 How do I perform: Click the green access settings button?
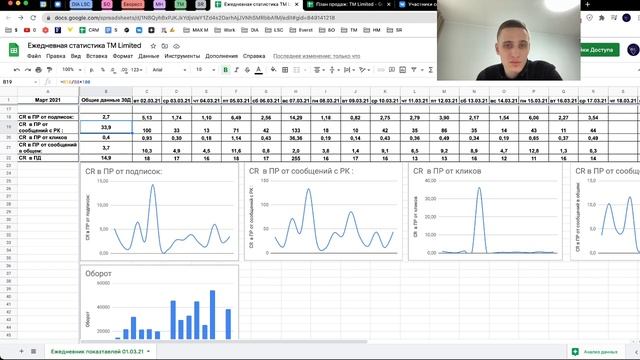click(600, 50)
